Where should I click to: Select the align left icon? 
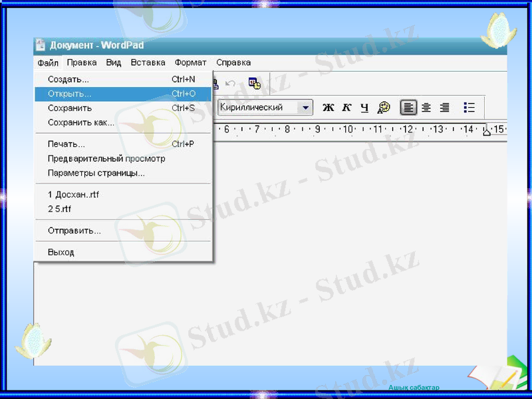tap(408, 106)
